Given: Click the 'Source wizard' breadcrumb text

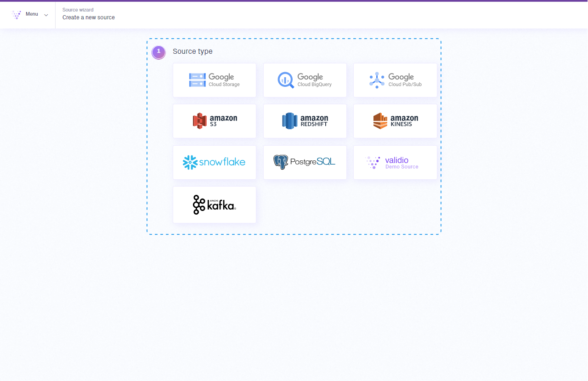Looking at the screenshot, I should tap(78, 10).
